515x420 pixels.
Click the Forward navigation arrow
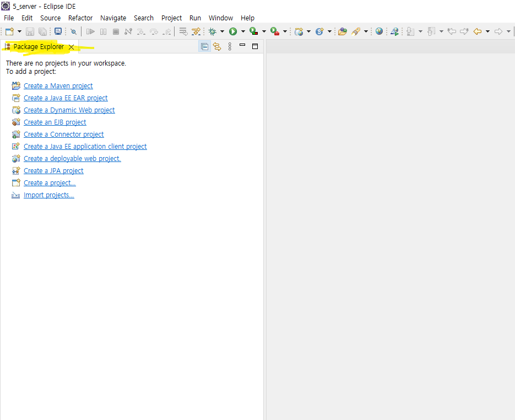(x=498, y=31)
